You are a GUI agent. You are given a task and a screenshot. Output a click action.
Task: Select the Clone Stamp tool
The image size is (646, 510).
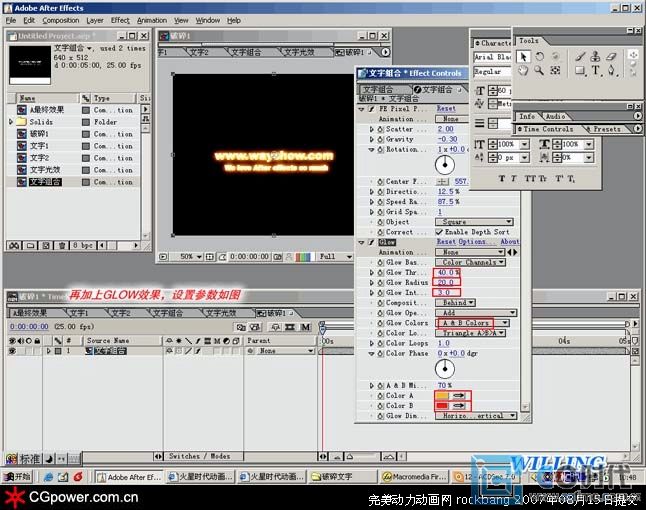(595, 56)
